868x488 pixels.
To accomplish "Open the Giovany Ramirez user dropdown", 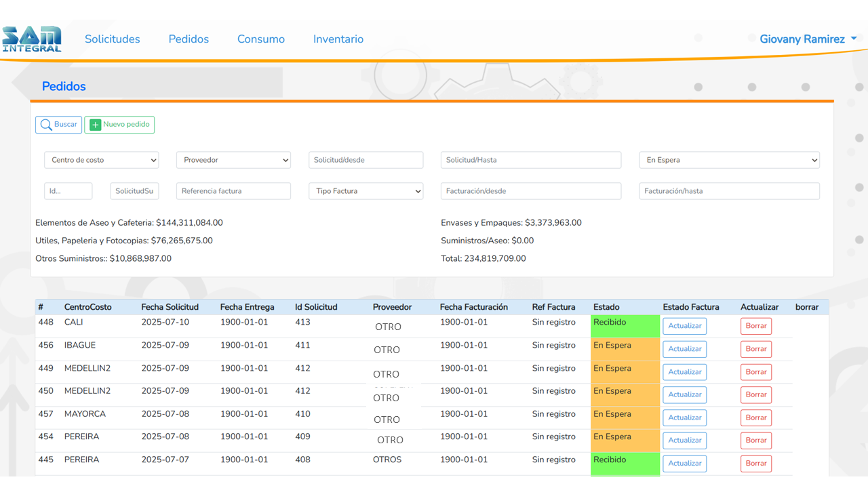I will [808, 39].
